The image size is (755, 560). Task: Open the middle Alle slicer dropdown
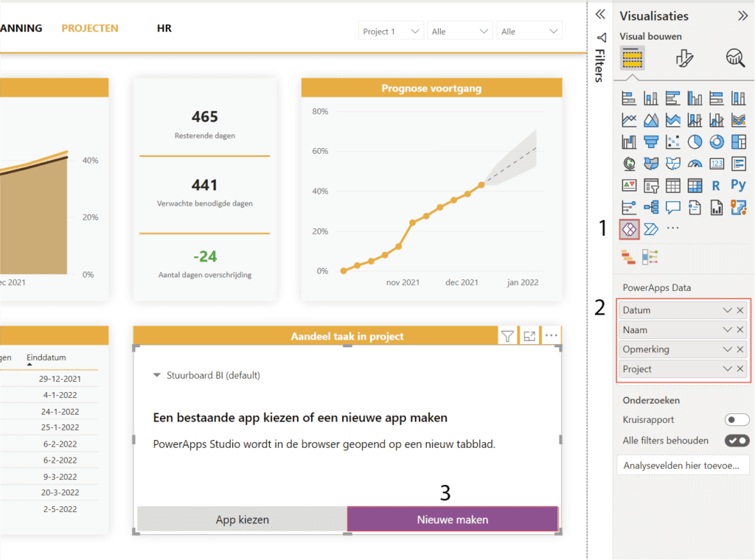[x=460, y=31]
